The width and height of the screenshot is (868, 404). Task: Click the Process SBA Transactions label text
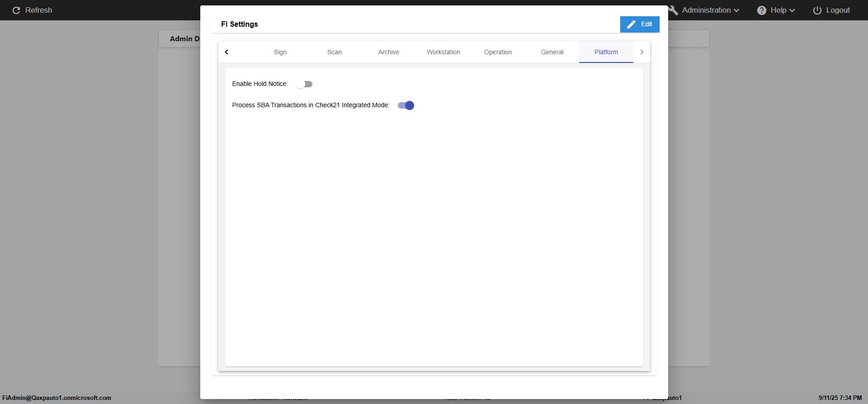pyautogui.click(x=311, y=105)
